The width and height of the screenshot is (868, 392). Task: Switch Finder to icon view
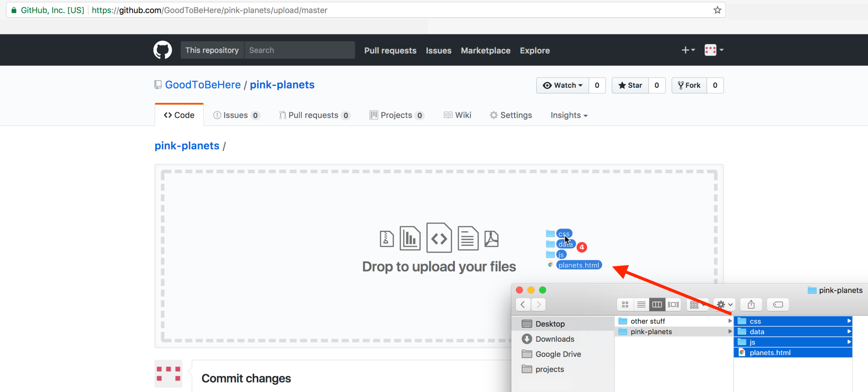point(625,304)
